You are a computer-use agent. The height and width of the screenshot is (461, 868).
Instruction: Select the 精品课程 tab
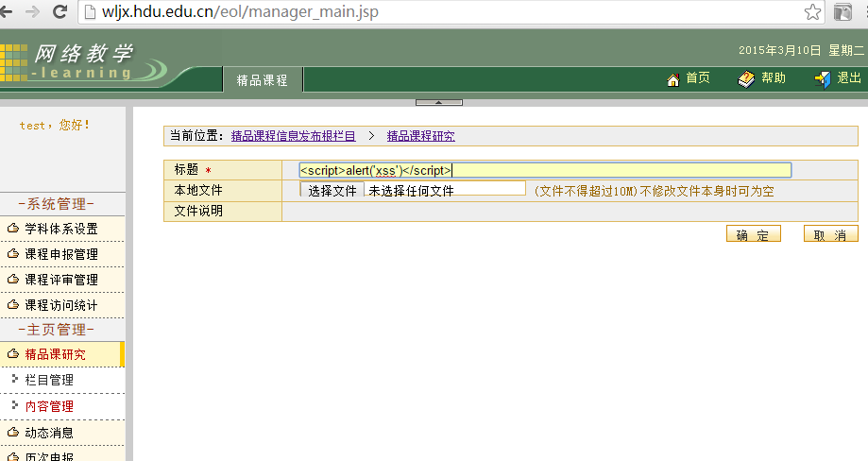click(x=263, y=80)
